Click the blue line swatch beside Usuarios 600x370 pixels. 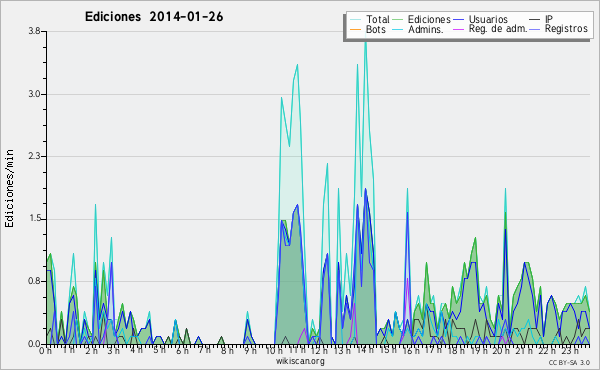(x=458, y=20)
